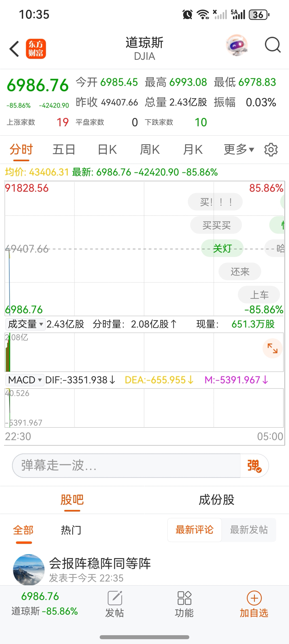Tap the 05:00 time axis label
This screenshot has height=644, width=289.
(x=270, y=437)
